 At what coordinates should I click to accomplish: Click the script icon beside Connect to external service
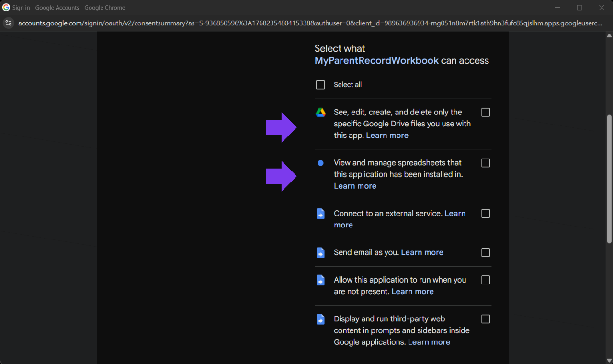point(320,214)
